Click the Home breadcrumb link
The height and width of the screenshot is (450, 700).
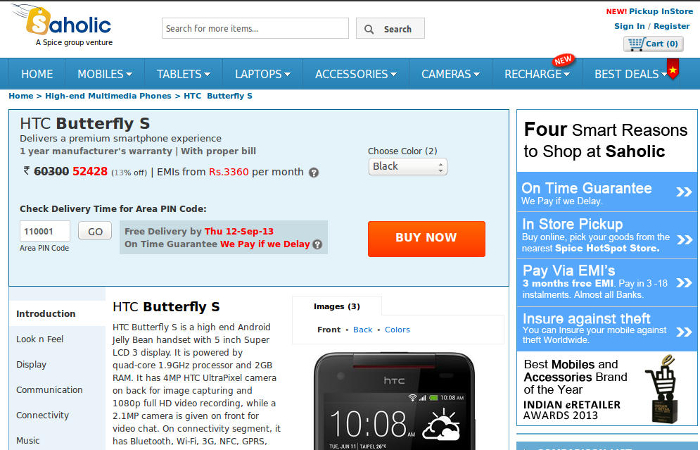pos(21,96)
